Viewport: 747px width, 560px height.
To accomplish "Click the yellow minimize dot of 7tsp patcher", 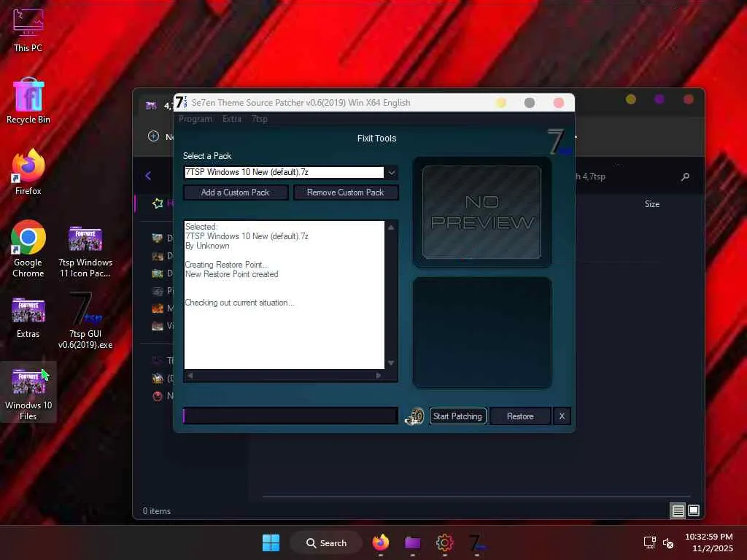I will [x=500, y=103].
